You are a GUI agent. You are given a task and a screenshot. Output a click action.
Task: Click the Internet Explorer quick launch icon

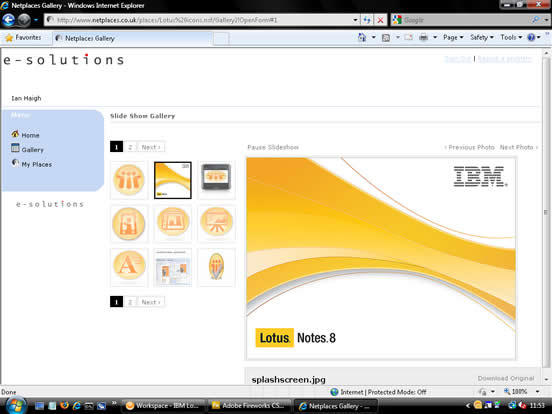(76, 406)
